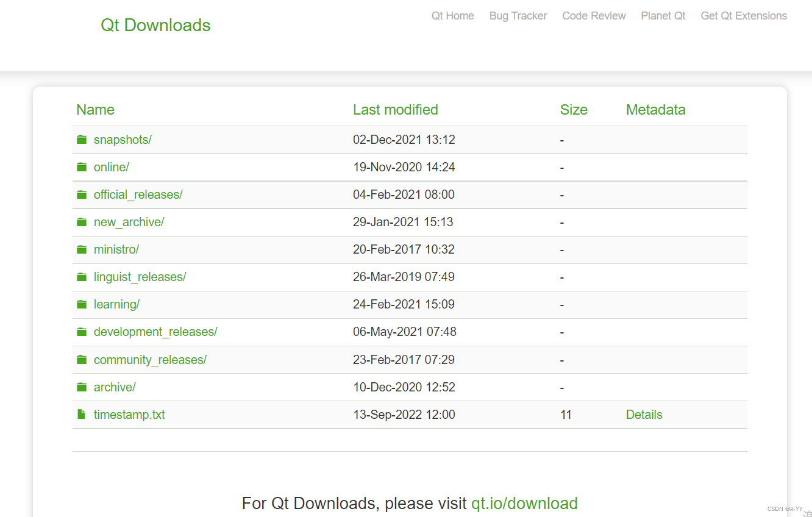Click the folder icon beside new_archive/
The image size is (812, 517).
point(82,222)
